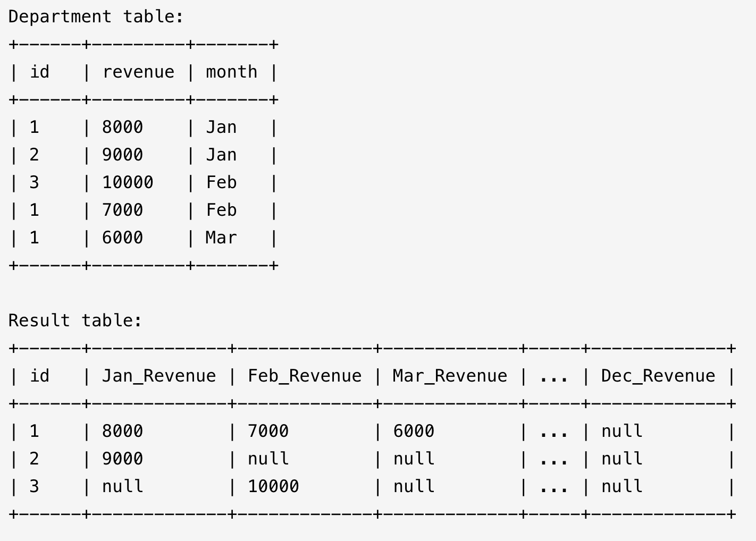Select the Dec_Revenue column header

coord(658,376)
